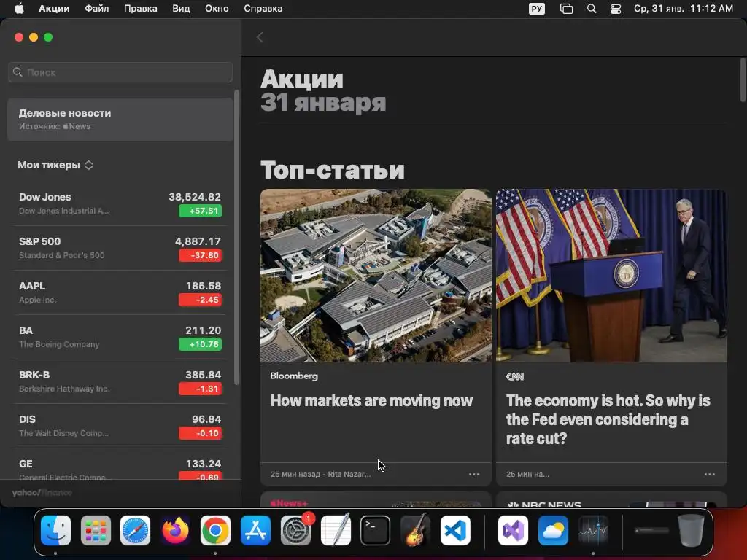Screen dimensions: 747x560
Task: Open Spotlight search in menu bar
Action: click(x=592, y=9)
